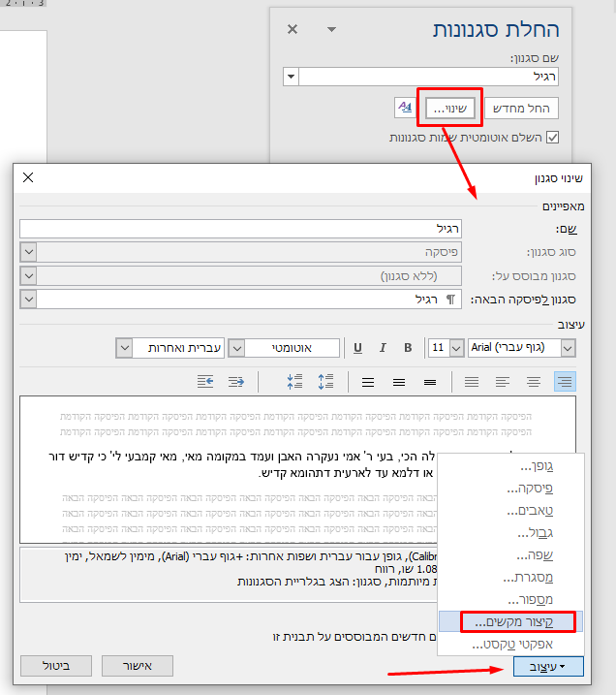Open the font size 11 dropdown

[x=456, y=348]
